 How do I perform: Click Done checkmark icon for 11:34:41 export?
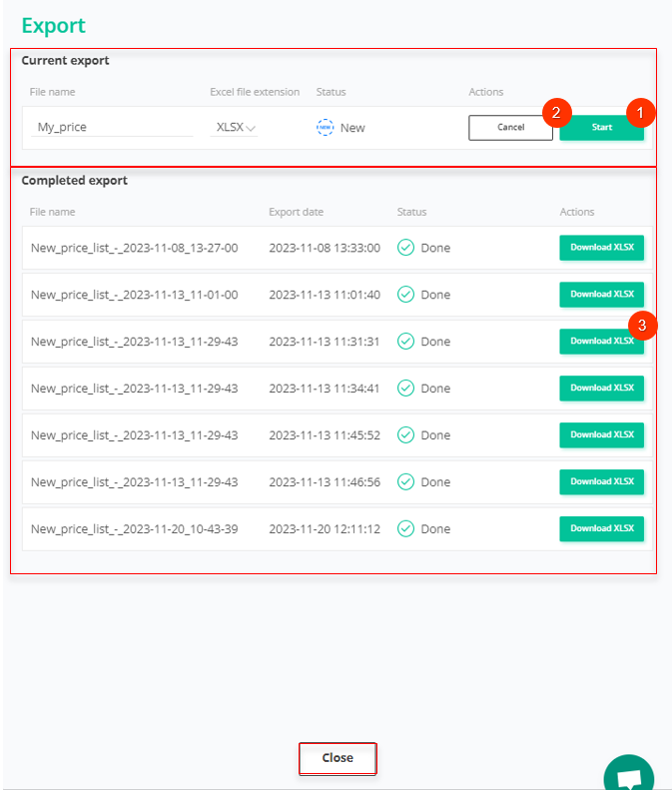[405, 388]
